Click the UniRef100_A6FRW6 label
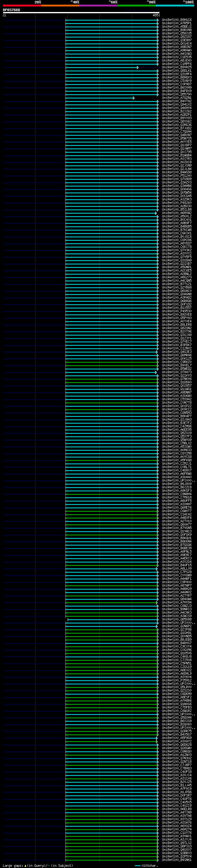The height and width of the screenshot is (868, 197). click(x=176, y=474)
